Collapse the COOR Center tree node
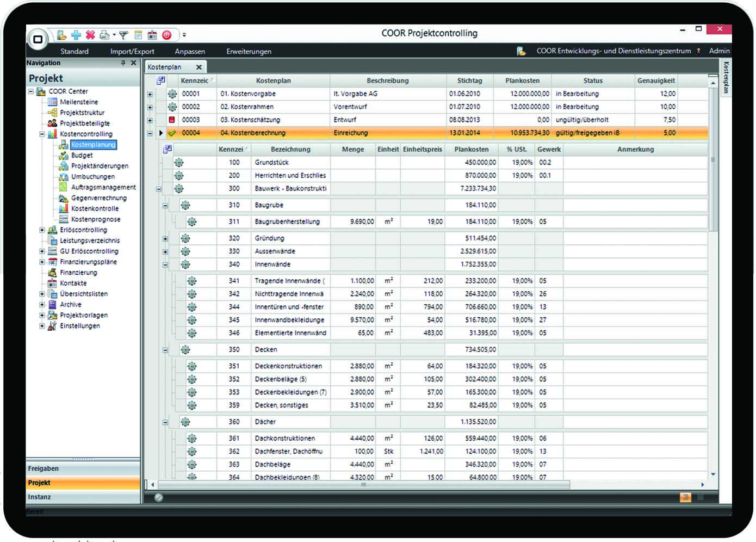756x542 pixels. tap(31, 91)
